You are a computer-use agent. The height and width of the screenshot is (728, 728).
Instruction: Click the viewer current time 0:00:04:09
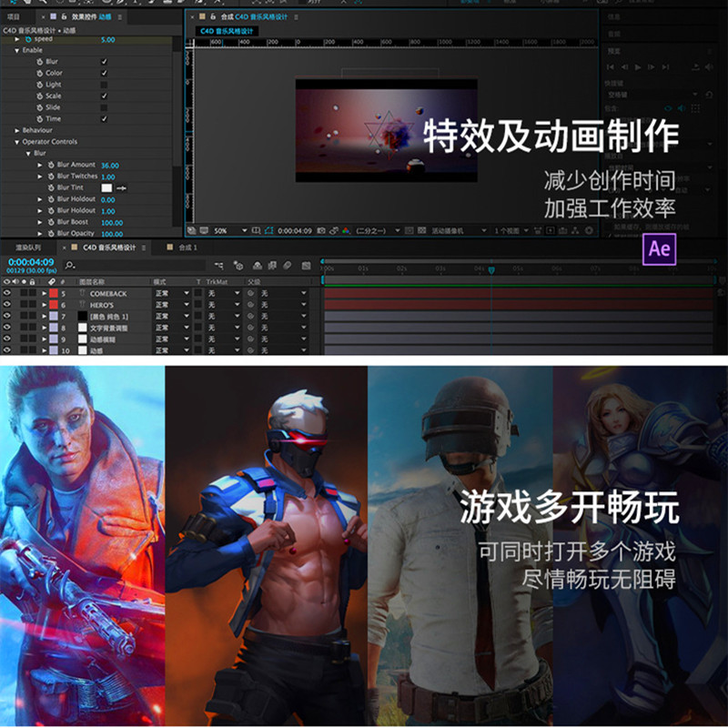(294, 231)
